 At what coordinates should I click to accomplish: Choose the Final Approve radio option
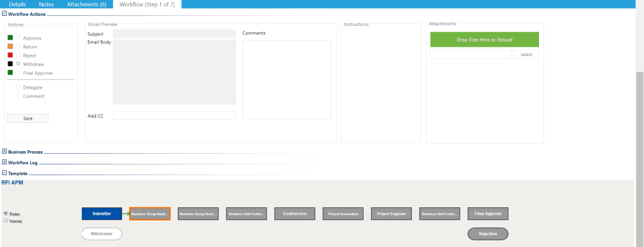[x=18, y=72]
